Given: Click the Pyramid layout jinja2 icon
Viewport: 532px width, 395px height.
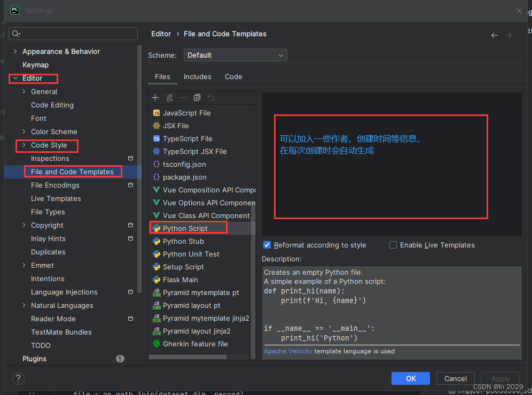Looking at the screenshot, I should tap(157, 331).
